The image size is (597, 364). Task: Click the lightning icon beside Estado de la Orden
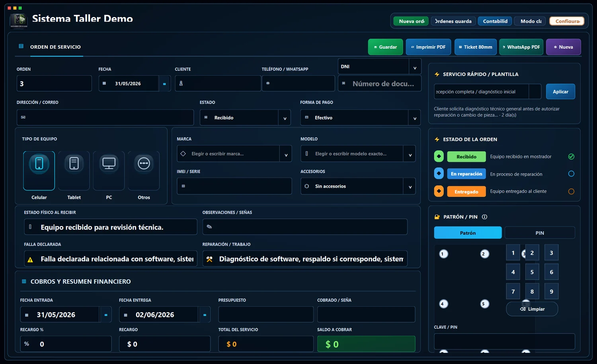[x=437, y=140]
